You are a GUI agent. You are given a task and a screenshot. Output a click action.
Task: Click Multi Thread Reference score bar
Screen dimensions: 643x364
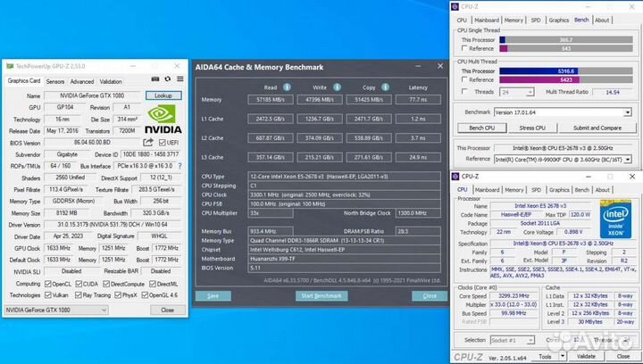(x=566, y=79)
